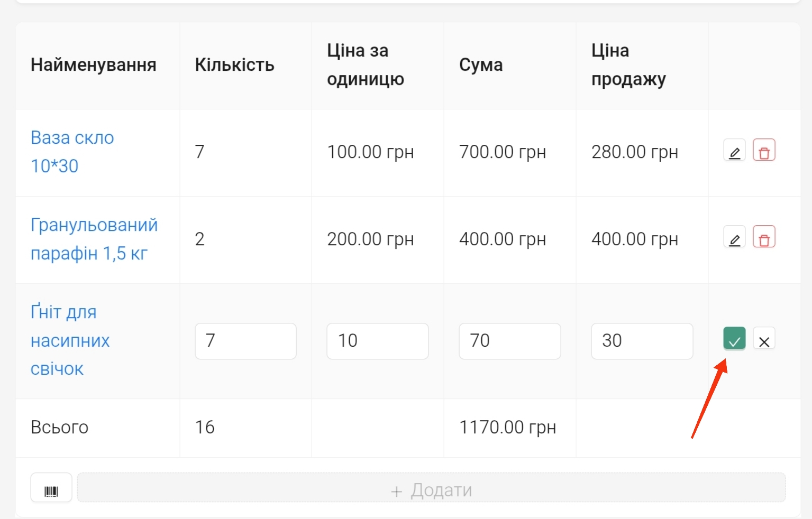812x519 pixels.
Task: Click the Кількість column header
Action: [x=234, y=65]
